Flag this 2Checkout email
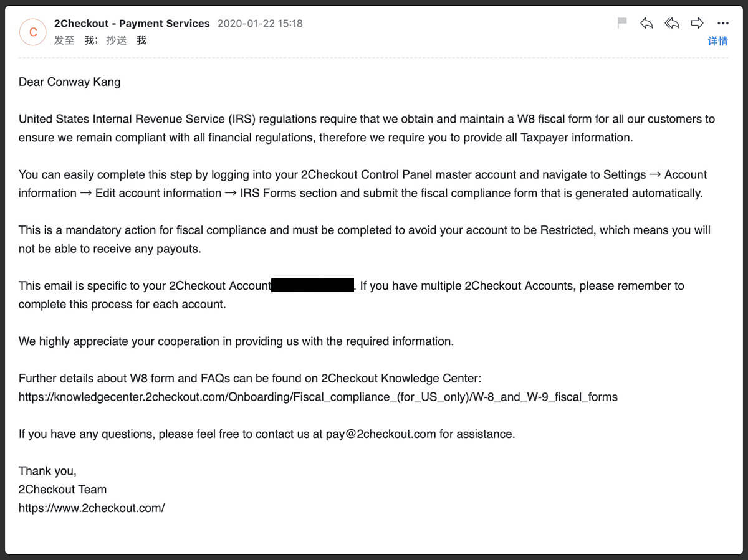 click(621, 23)
